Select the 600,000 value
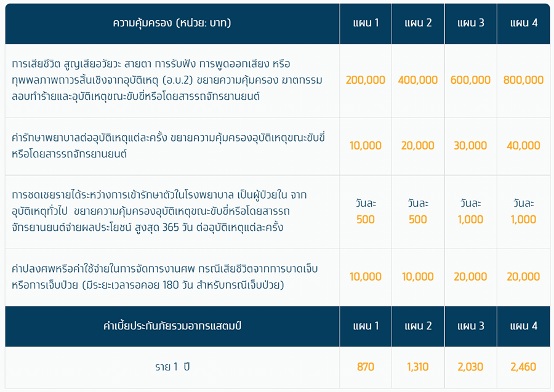 pyautogui.click(x=470, y=80)
